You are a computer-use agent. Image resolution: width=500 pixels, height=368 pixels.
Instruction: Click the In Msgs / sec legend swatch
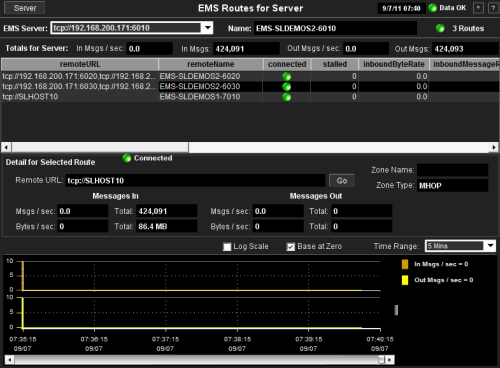[x=405, y=264]
